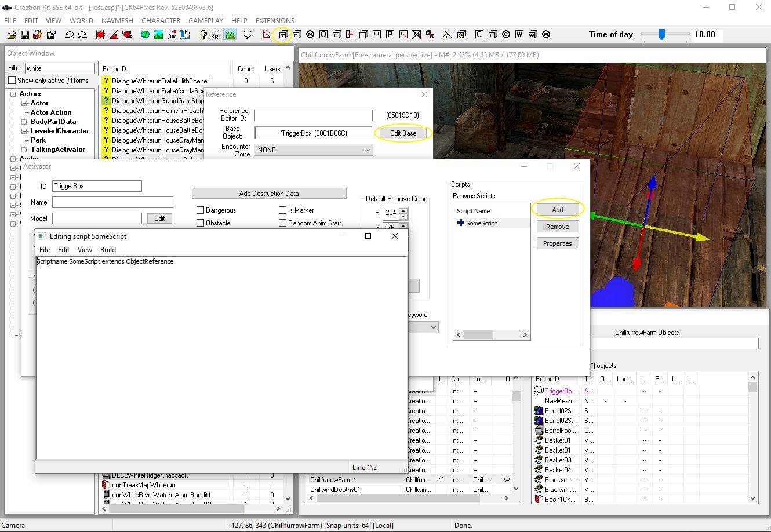Select dunTreasMapWhiterun in Object Window list
The image size is (771, 532).
144,485
